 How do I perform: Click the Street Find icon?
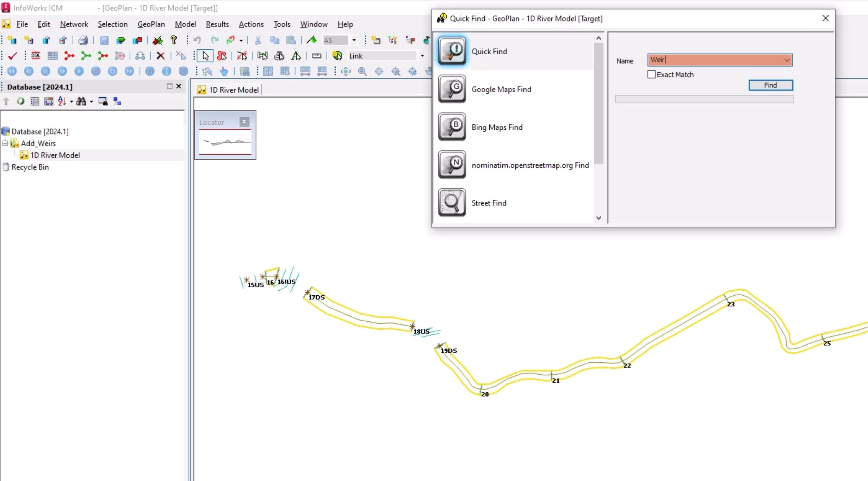452,203
